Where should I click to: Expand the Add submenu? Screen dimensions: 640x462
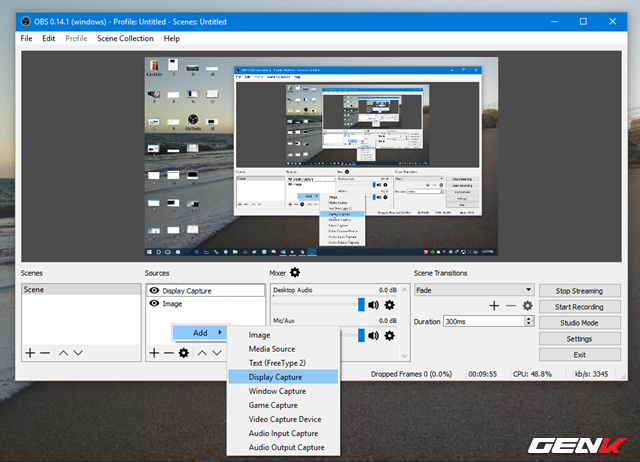200,333
